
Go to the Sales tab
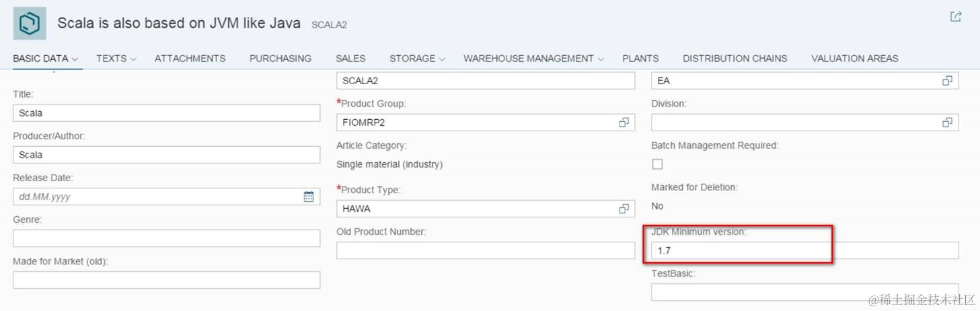click(350, 59)
